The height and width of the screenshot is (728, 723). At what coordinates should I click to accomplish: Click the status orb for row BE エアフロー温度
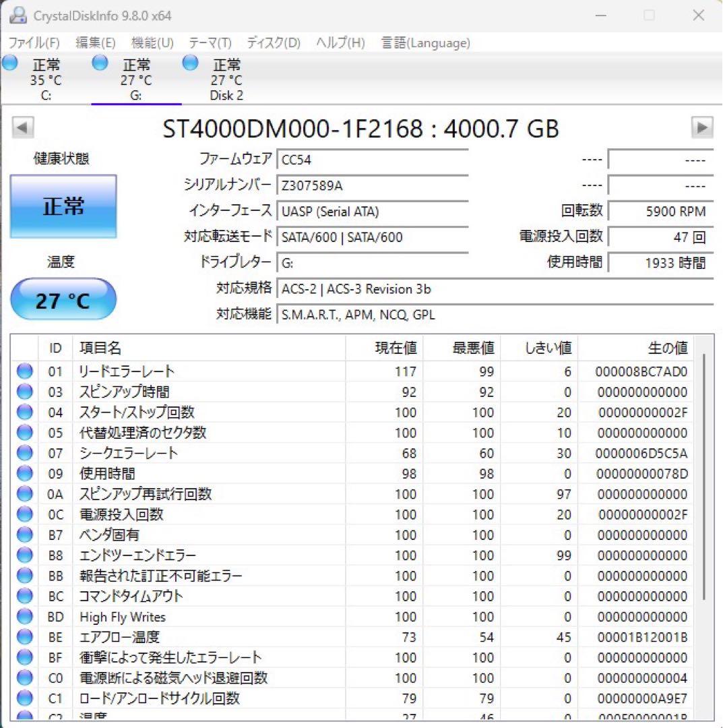(25, 637)
